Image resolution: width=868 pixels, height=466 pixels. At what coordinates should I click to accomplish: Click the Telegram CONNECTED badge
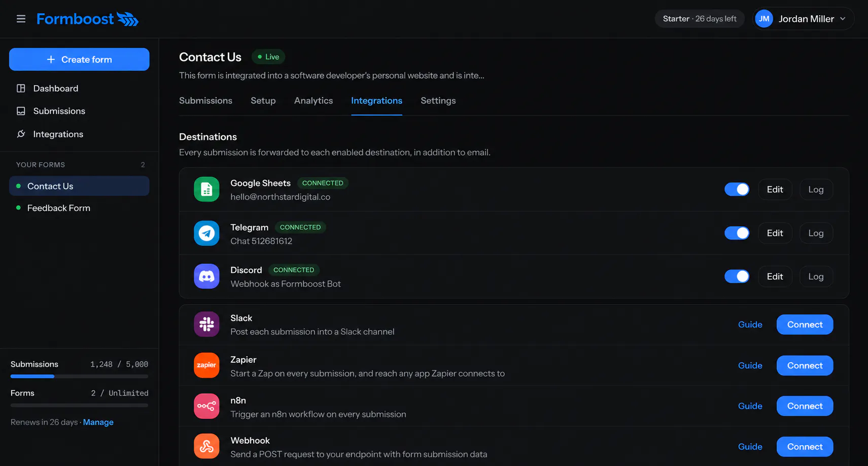tap(300, 227)
